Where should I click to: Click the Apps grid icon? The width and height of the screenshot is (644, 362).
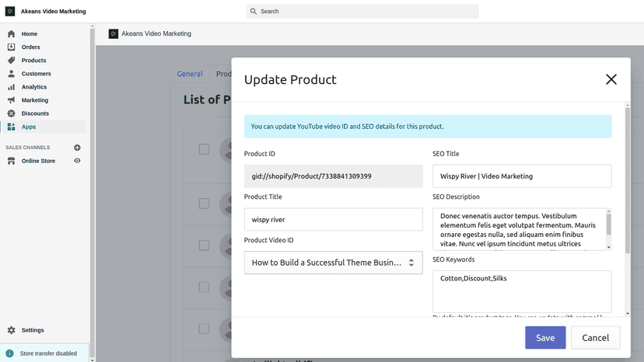pos(11,127)
